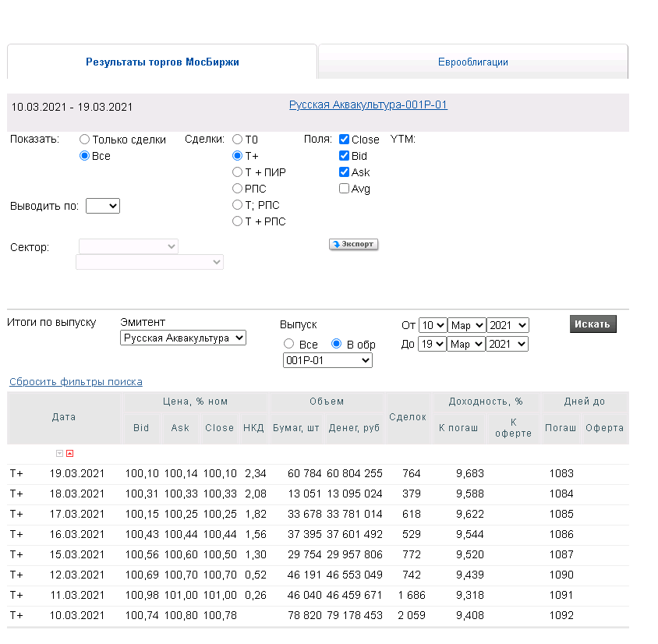
Task: Sort dates ascending with red arrow icon
Action: click(69, 453)
